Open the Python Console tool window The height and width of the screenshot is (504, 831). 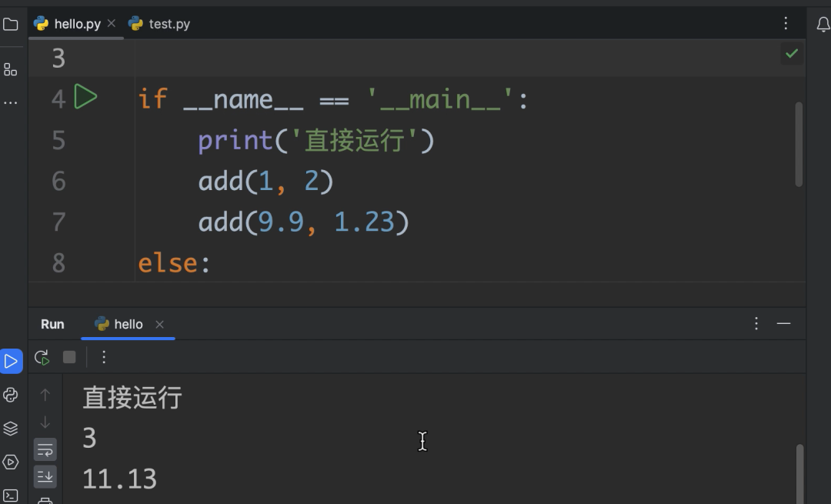pos(11,395)
